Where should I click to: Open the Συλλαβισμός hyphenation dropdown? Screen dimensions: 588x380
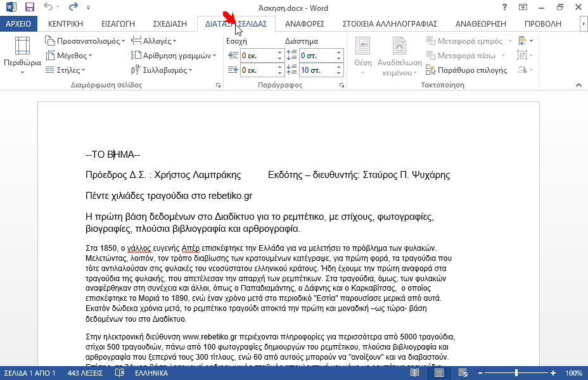click(x=162, y=70)
